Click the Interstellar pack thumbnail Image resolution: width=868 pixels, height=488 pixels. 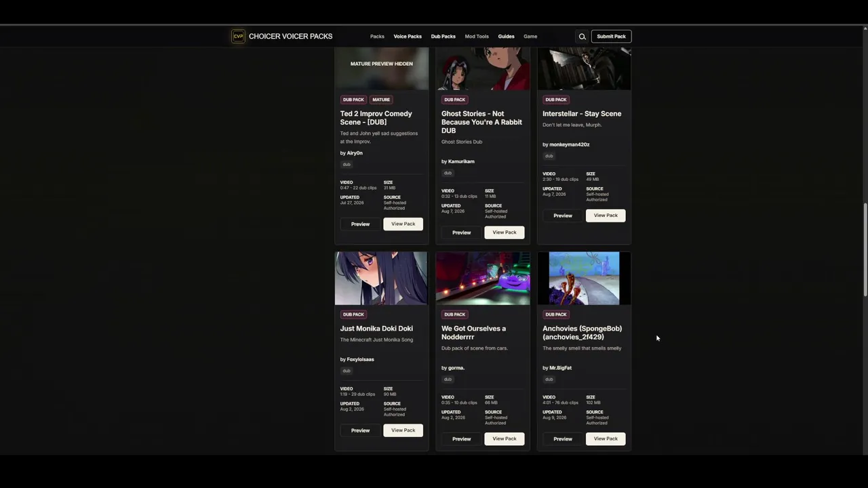(584, 68)
